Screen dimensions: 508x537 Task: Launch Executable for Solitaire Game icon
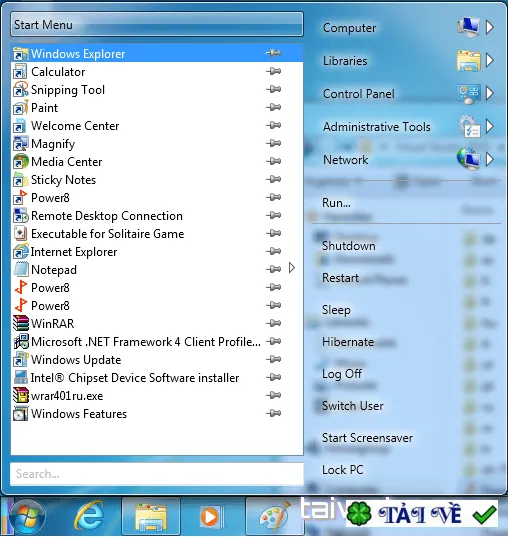coord(20,234)
